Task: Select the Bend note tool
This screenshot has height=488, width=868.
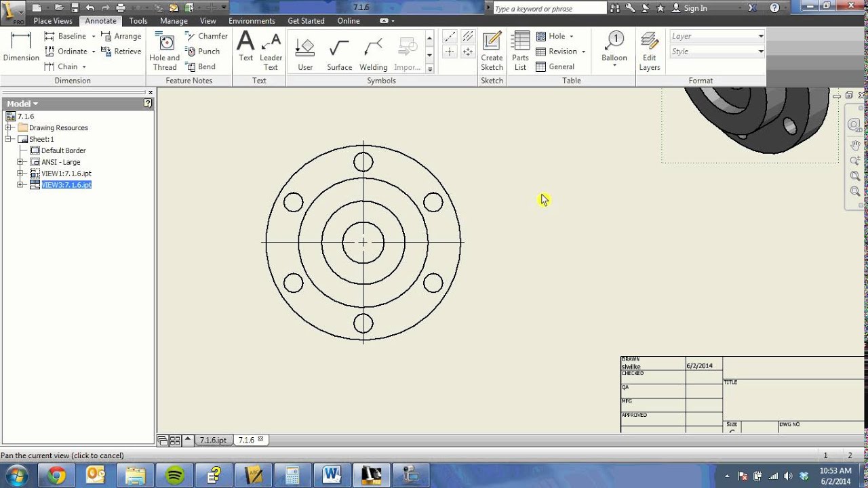Action: (x=201, y=66)
